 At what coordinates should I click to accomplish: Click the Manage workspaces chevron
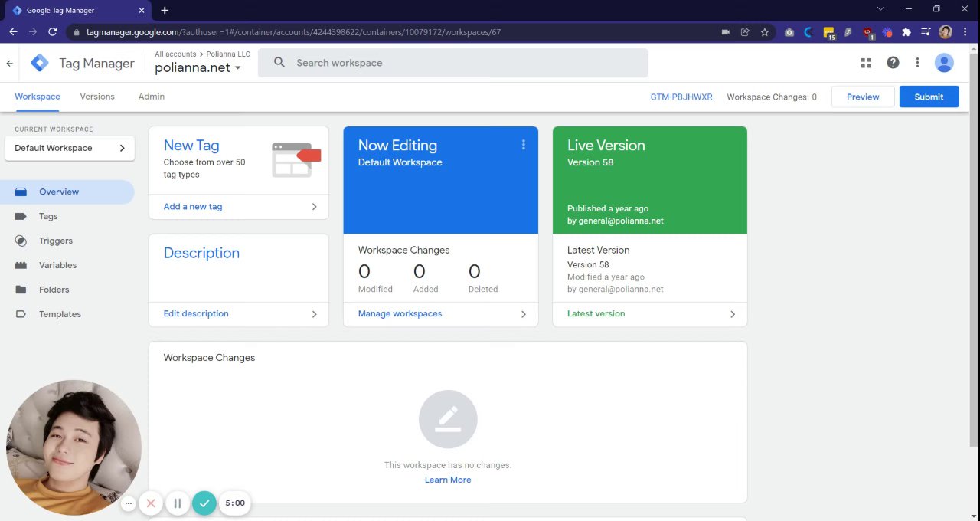click(524, 314)
